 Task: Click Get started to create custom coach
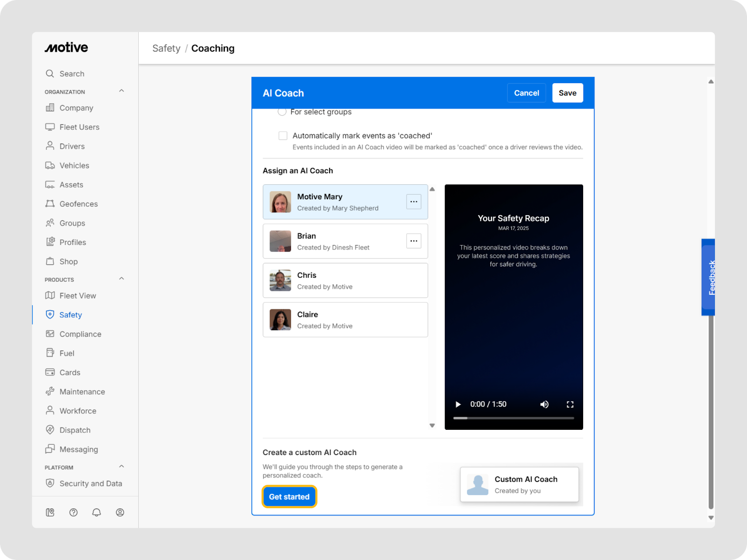pos(289,497)
